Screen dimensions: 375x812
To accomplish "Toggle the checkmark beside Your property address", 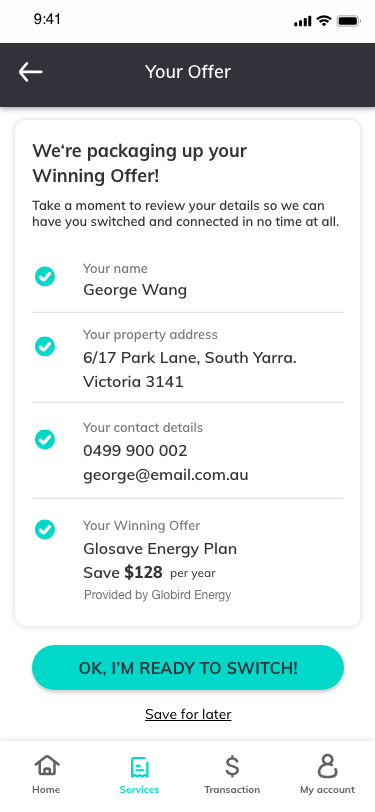I will pos(45,346).
